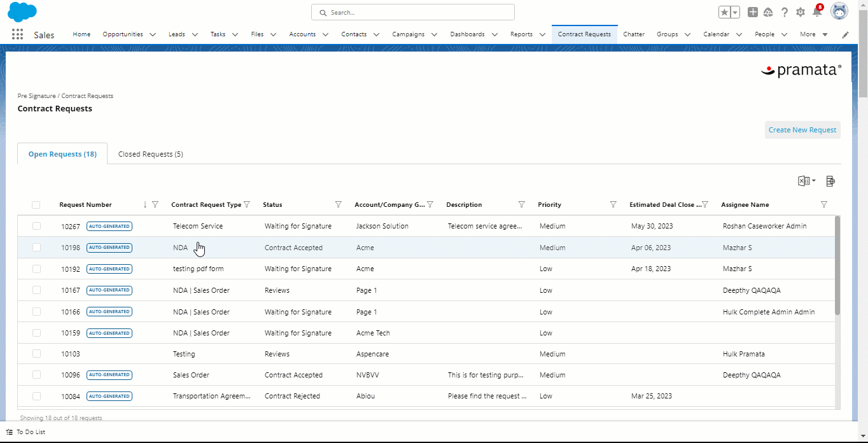The image size is (868, 443).
Task: Check the box for request 10198
Action: click(x=36, y=247)
